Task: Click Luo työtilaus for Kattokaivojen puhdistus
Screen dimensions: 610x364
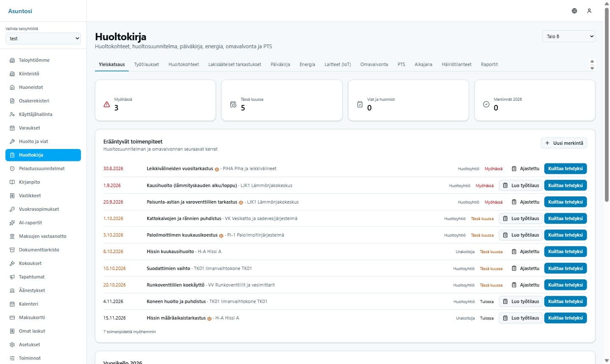Action: (521, 218)
